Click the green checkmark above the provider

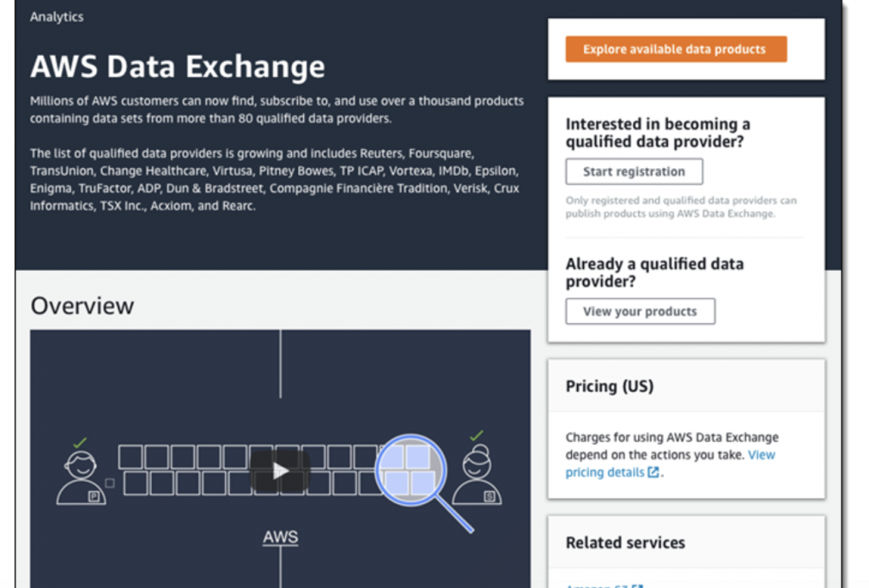click(x=80, y=442)
